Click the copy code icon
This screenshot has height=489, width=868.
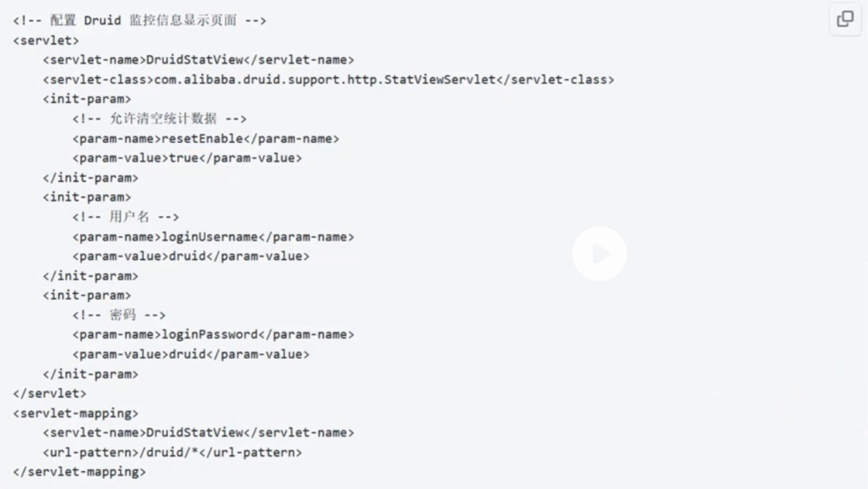click(845, 19)
